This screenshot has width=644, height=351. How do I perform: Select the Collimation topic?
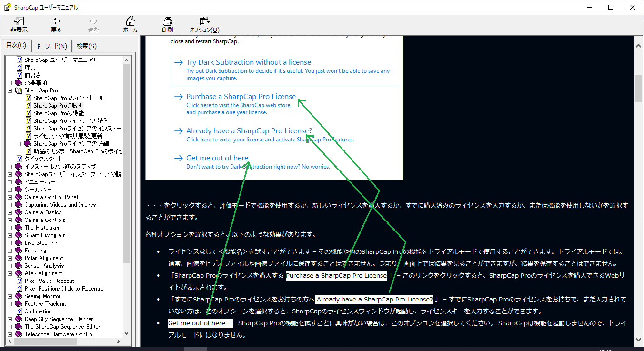pos(38,311)
